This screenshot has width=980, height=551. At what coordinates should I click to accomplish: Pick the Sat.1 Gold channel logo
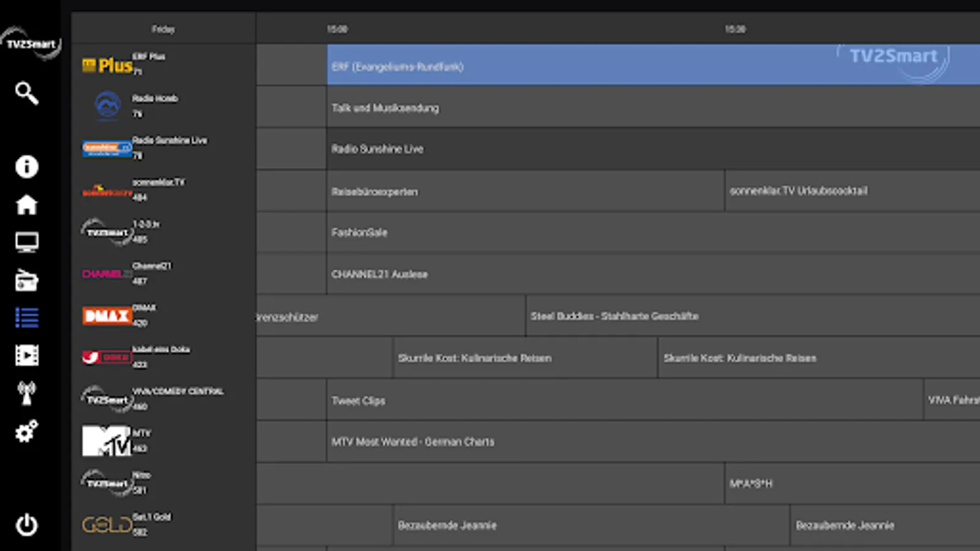pyautogui.click(x=107, y=525)
